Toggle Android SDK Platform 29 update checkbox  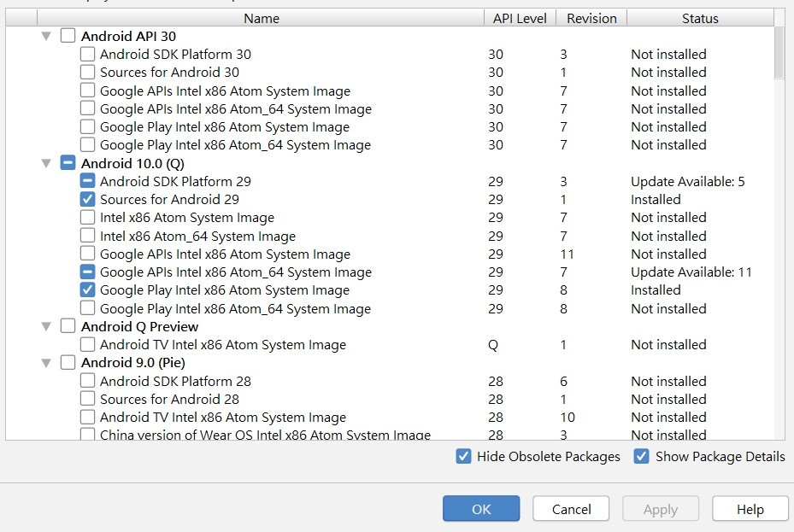coord(87,181)
